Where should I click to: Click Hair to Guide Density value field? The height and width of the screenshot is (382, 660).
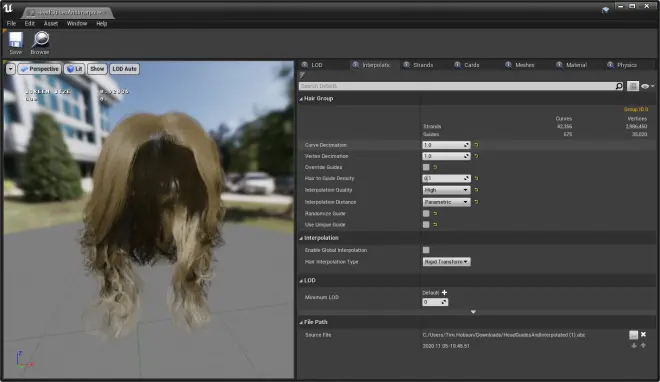point(446,178)
